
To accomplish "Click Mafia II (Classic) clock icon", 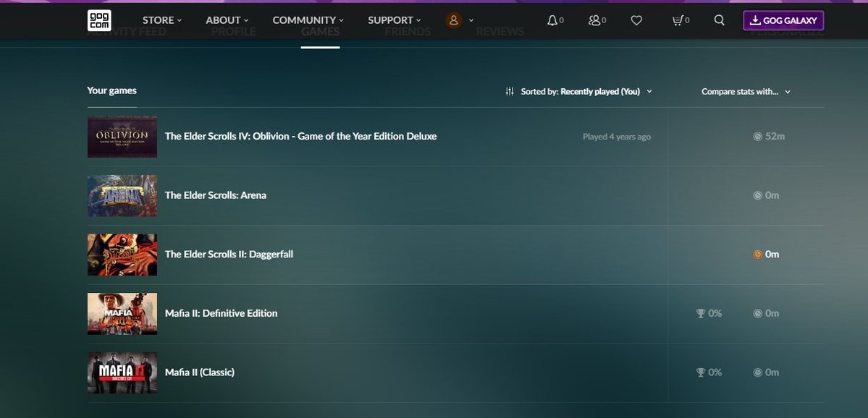I will point(757,372).
